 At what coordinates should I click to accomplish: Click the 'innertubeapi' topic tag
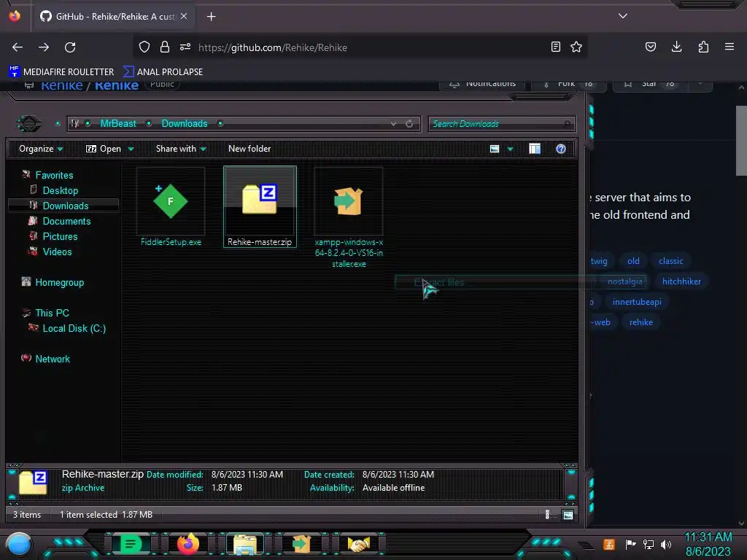(637, 302)
